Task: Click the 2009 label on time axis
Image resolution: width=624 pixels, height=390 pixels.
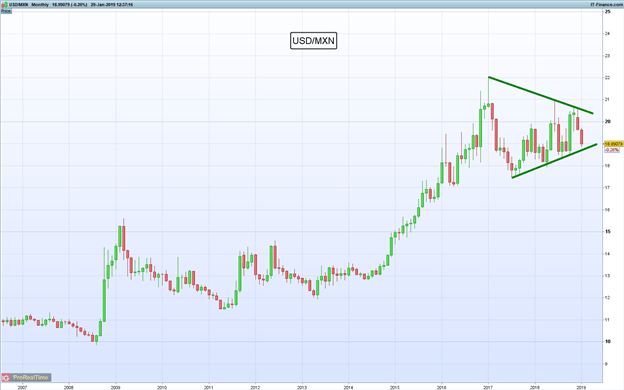Action: click(x=115, y=387)
